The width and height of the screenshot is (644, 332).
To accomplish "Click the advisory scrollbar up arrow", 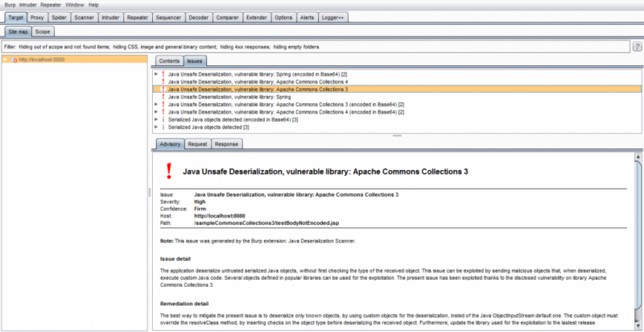I will point(638,156).
